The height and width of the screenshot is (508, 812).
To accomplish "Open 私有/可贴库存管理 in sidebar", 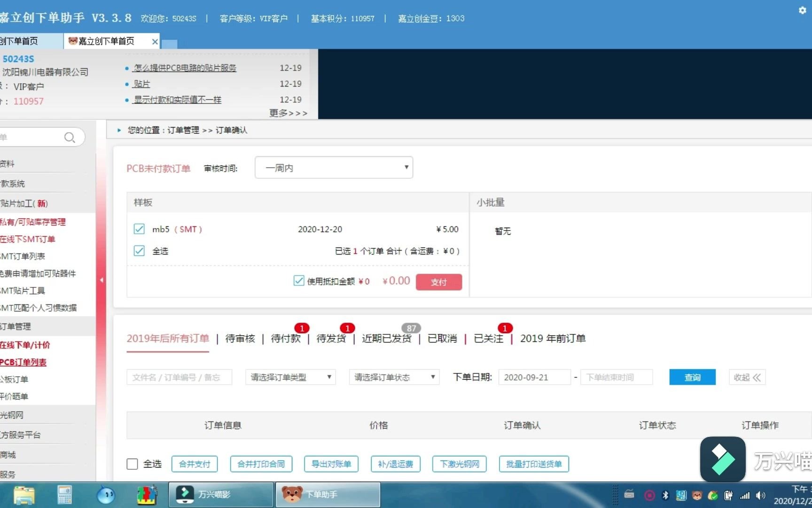I will (33, 222).
